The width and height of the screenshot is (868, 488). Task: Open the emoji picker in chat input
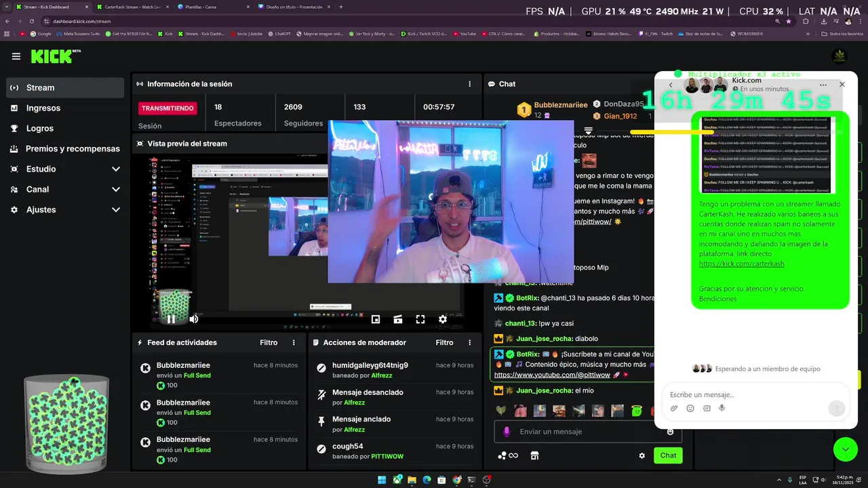click(x=670, y=432)
